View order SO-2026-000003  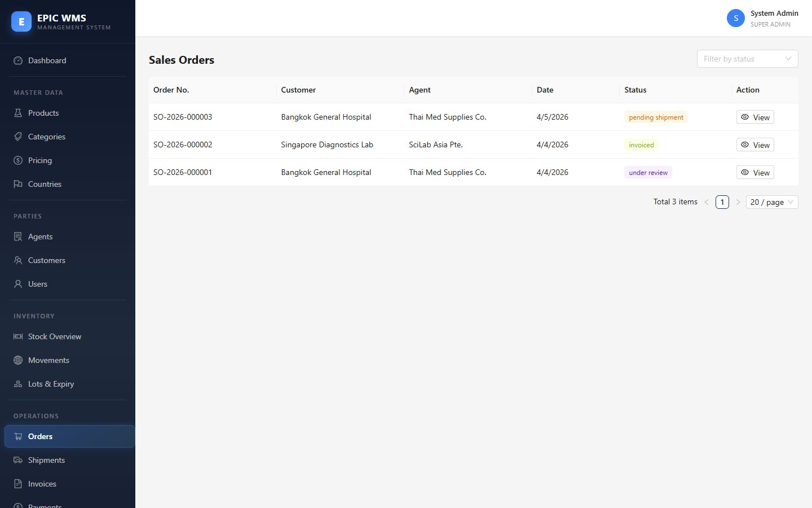[x=755, y=117]
